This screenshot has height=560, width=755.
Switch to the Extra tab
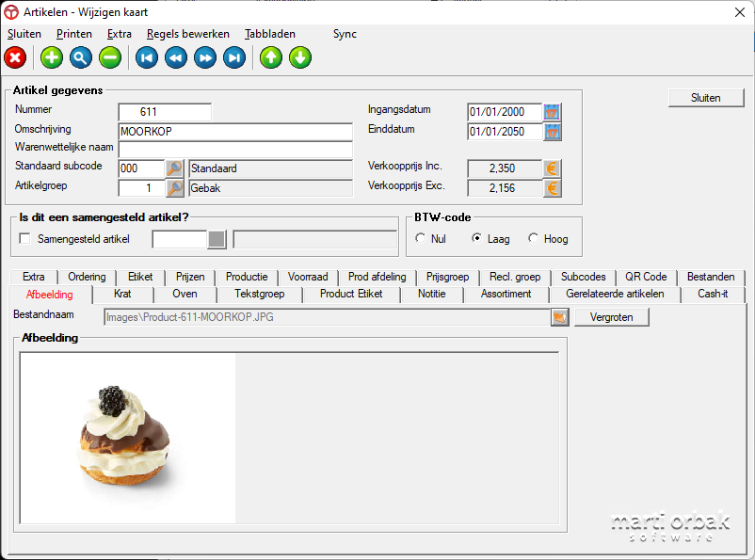pos(33,277)
